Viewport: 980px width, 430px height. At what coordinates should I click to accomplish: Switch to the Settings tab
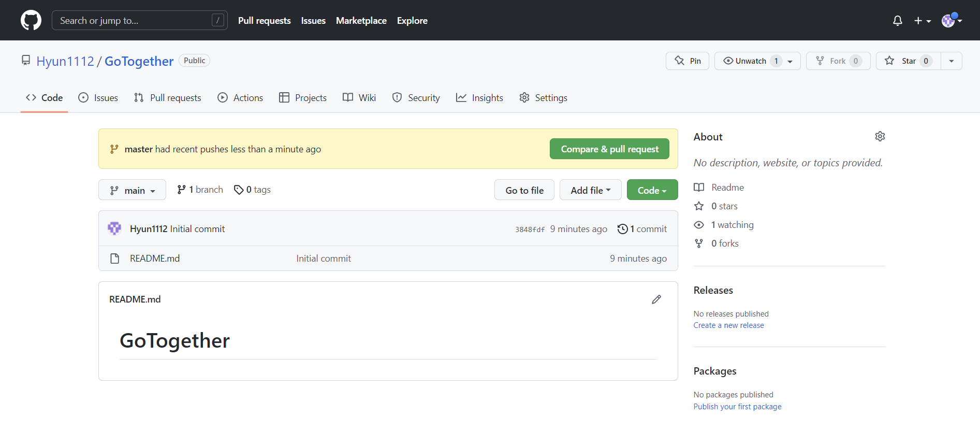click(543, 97)
